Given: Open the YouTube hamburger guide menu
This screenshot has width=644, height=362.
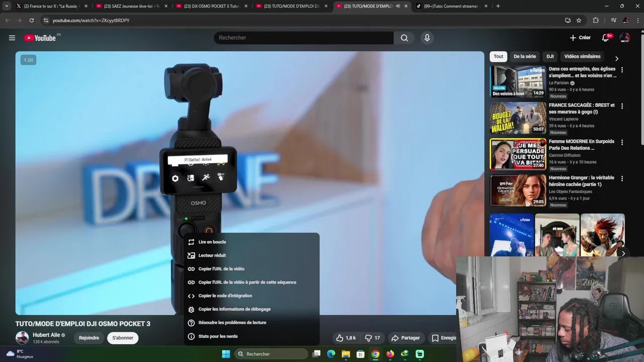Looking at the screenshot, I should pos(12,38).
